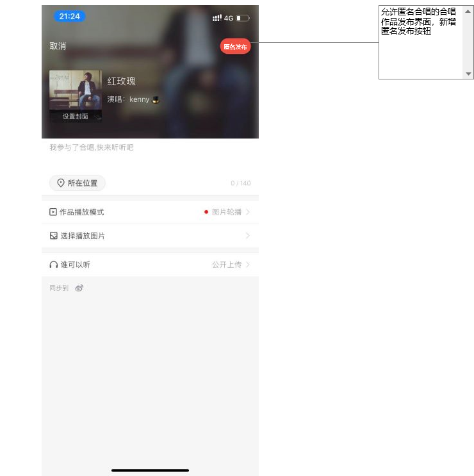This screenshot has height=476, width=474.
Task: Tap the 所在位置 location button
Action: pos(78,183)
